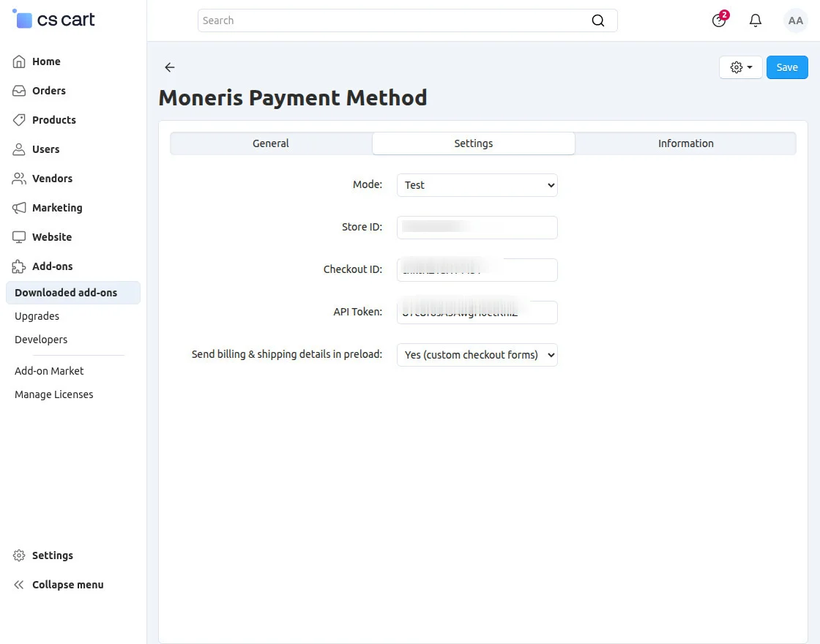This screenshot has width=820, height=644.
Task: Click Collapse menu label
Action: [x=68, y=585]
